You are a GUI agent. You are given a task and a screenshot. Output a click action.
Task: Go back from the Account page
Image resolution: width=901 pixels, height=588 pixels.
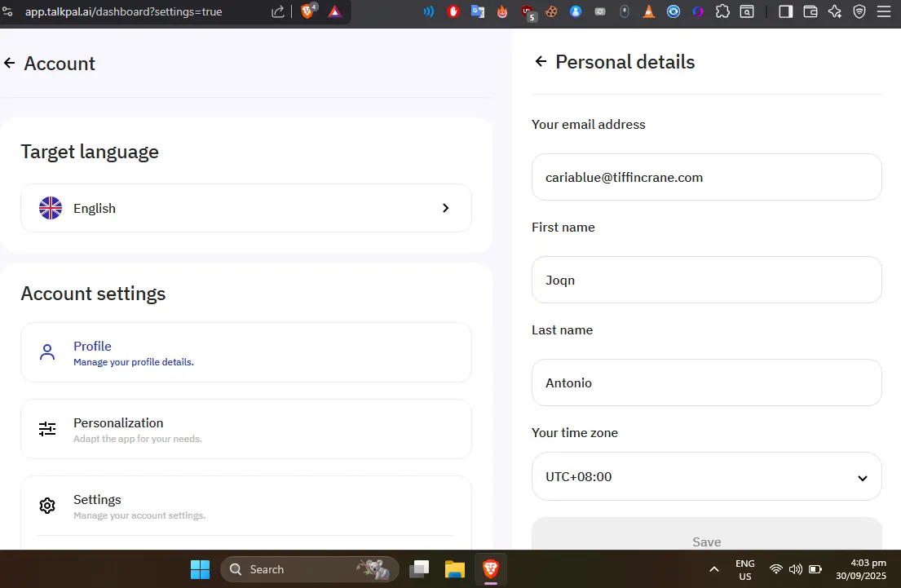click(9, 63)
